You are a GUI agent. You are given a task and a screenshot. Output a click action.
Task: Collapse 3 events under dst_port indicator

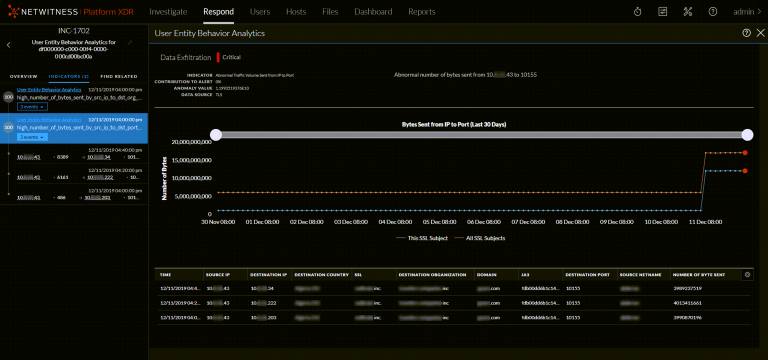32,137
